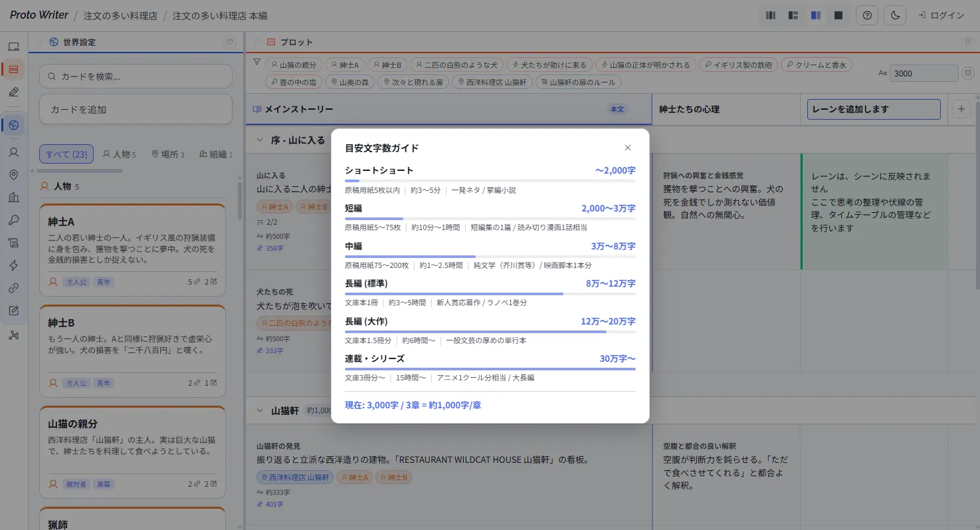The width and height of the screenshot is (980, 530).
Task: Open the organization building icon in the sidebar
Action: (x=14, y=197)
